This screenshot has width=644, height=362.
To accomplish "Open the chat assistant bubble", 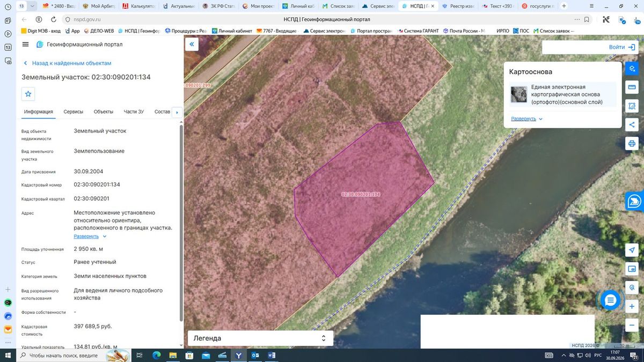I will [x=610, y=300].
